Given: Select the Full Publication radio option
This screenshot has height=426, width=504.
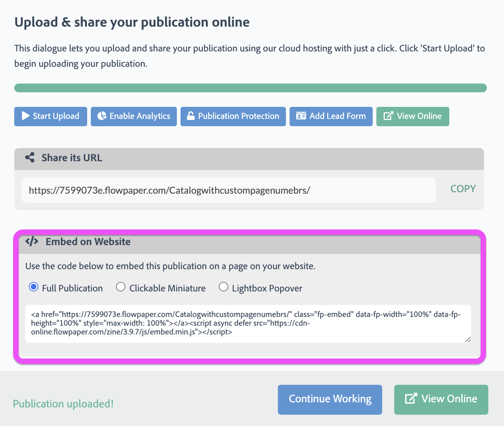Looking at the screenshot, I should point(34,287).
